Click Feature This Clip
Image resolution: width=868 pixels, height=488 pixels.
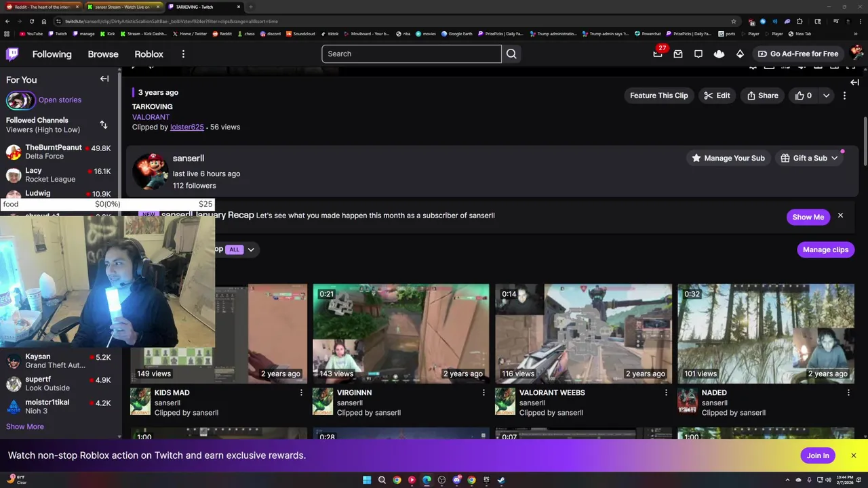coord(658,96)
